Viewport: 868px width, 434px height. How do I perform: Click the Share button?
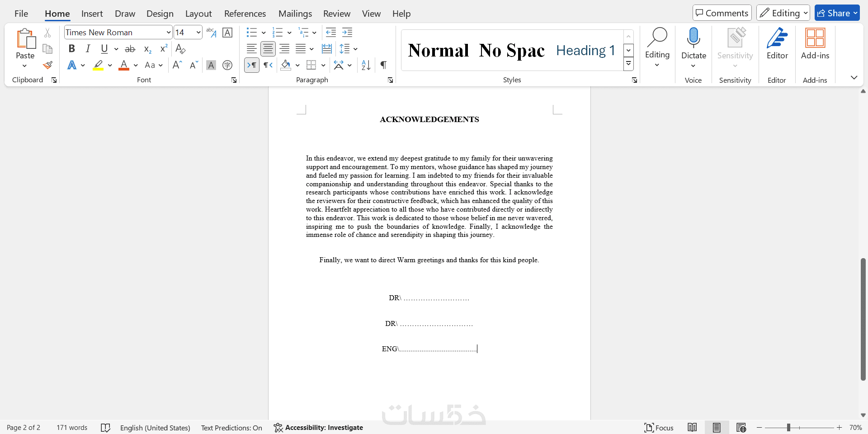837,13
